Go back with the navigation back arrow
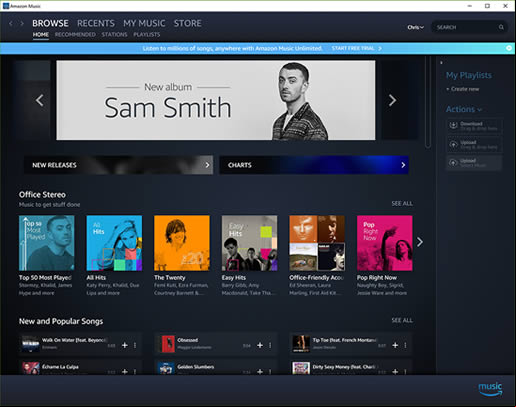The height and width of the screenshot is (407, 516). tap(11, 23)
